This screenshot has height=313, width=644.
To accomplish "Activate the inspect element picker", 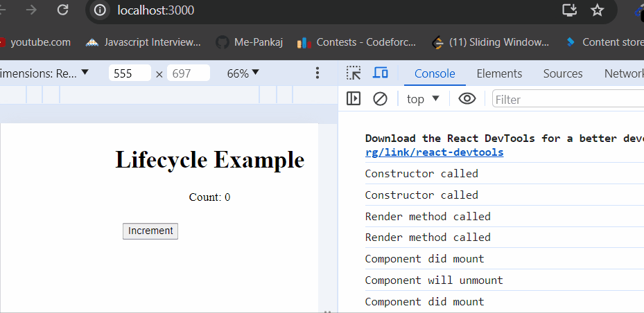I will pos(354,73).
